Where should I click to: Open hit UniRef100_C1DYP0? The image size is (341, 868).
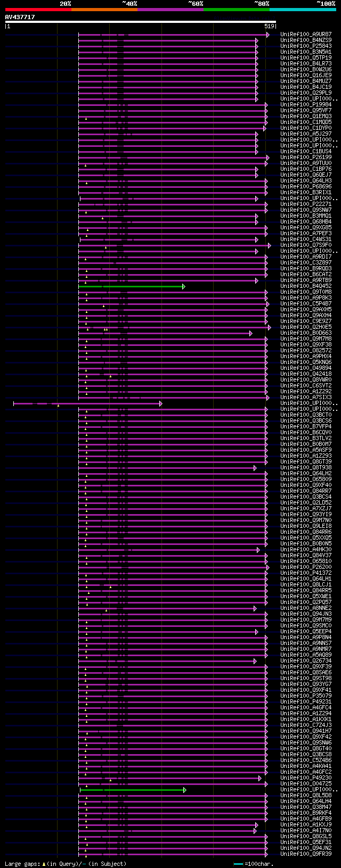(x=306, y=128)
